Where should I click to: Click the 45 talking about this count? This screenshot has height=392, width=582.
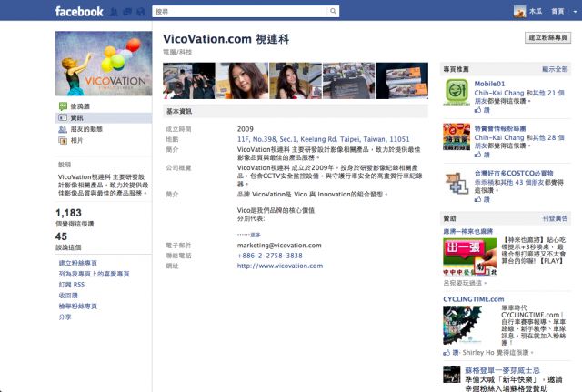61,236
